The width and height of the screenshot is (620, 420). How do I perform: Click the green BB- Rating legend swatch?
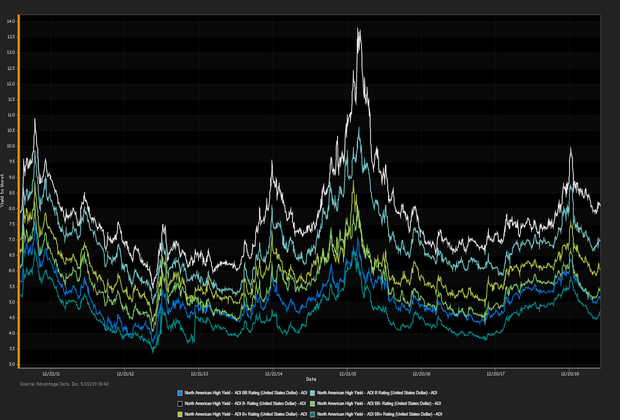[x=312, y=404]
